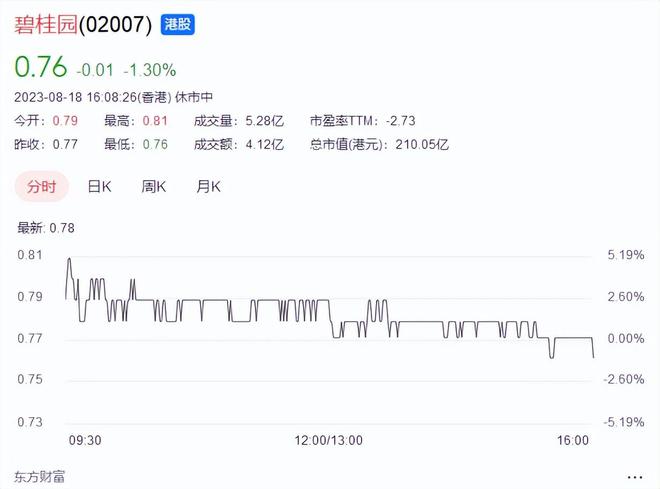The height and width of the screenshot is (489, 660).
Task: Click the timestamp 2023-08-18 16:08:26
Action: coord(76,98)
